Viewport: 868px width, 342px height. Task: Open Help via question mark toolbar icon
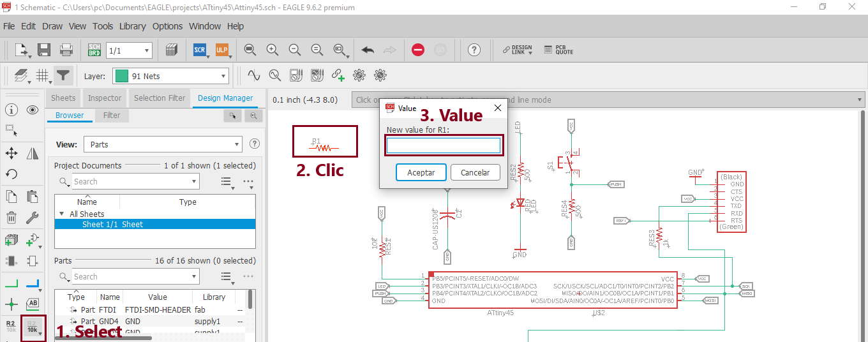(x=474, y=50)
